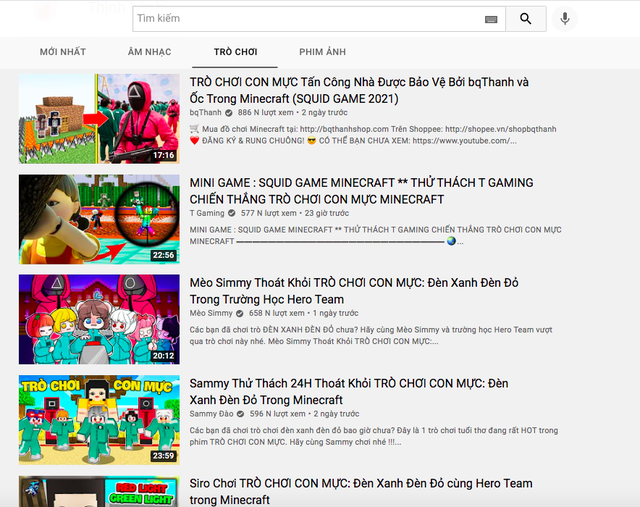Switch to MỚI NHẤT tab

click(x=63, y=52)
